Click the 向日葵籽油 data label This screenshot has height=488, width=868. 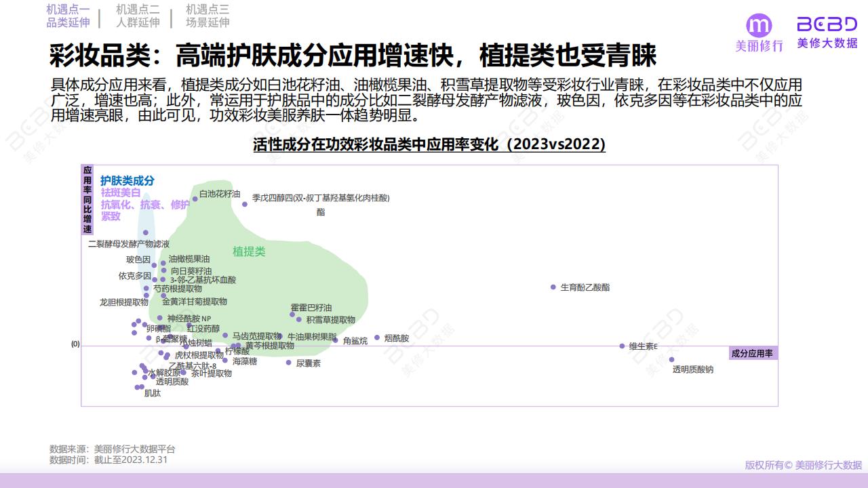(191, 271)
